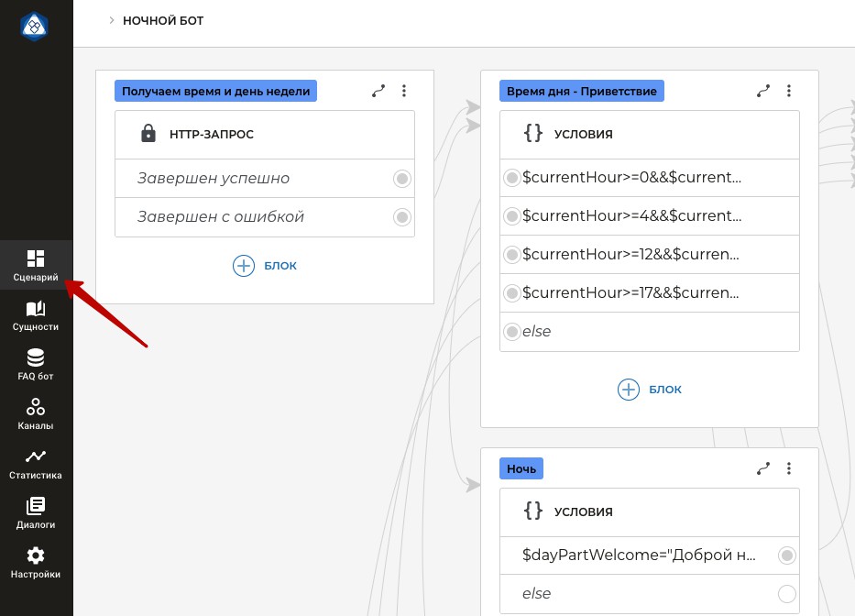Open the Сущности section icon
Viewport: 855px width, 616px height.
36,309
